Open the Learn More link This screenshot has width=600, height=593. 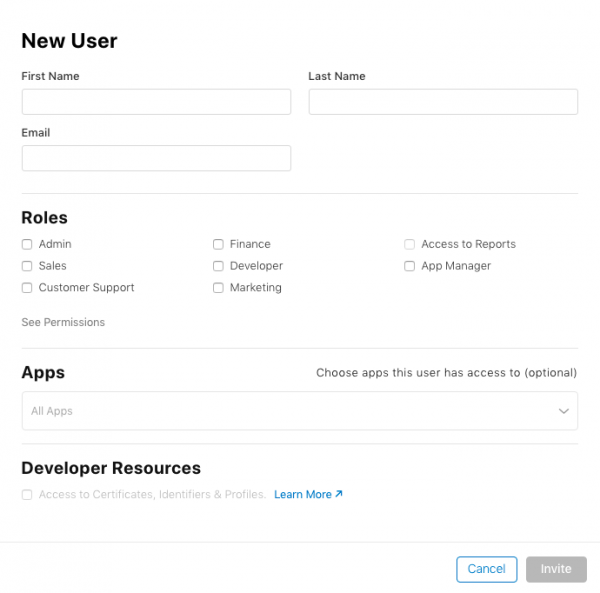tap(303, 494)
